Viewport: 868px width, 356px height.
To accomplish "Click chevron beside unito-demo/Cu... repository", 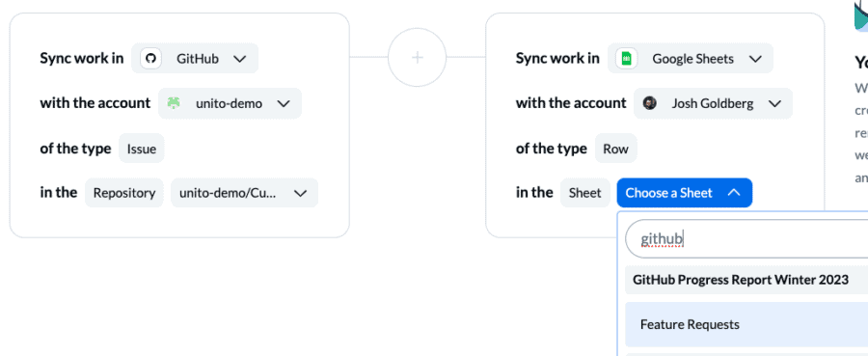I will pyautogui.click(x=301, y=193).
